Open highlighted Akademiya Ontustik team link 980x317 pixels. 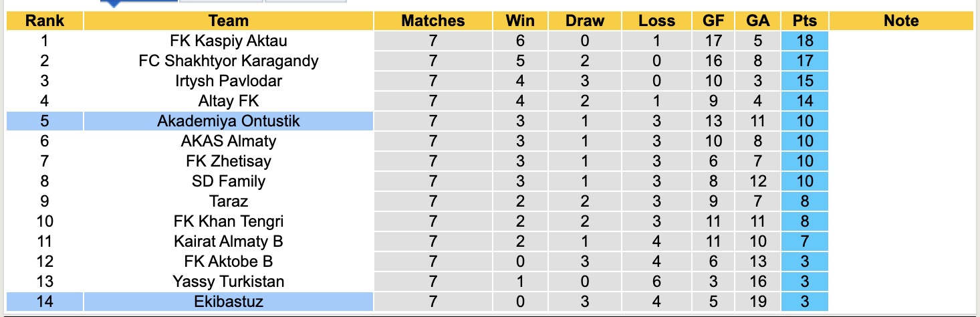click(228, 121)
